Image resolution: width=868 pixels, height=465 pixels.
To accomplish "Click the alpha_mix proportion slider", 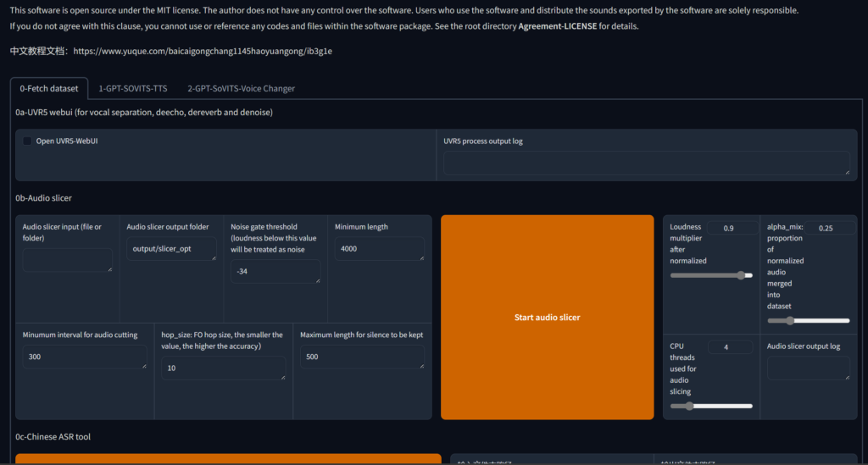I will [x=809, y=320].
